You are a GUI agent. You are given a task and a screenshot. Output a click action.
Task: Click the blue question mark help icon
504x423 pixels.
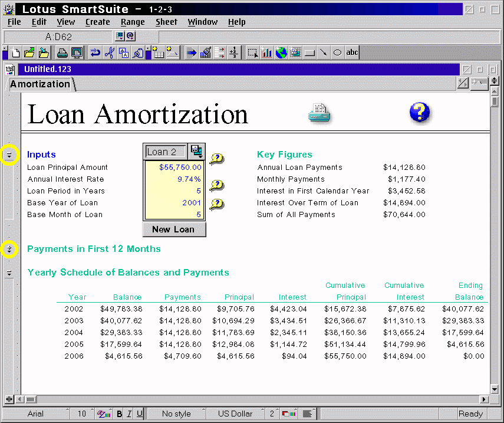pos(420,113)
